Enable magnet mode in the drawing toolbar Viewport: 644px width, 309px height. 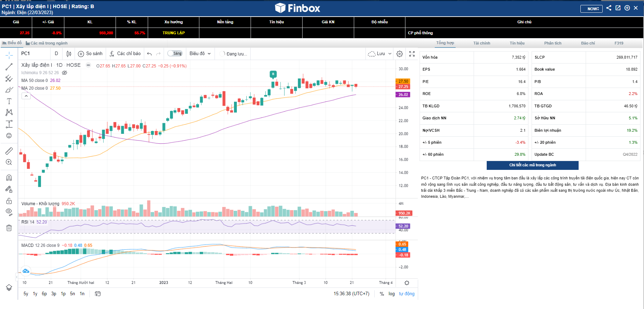coord(9,178)
